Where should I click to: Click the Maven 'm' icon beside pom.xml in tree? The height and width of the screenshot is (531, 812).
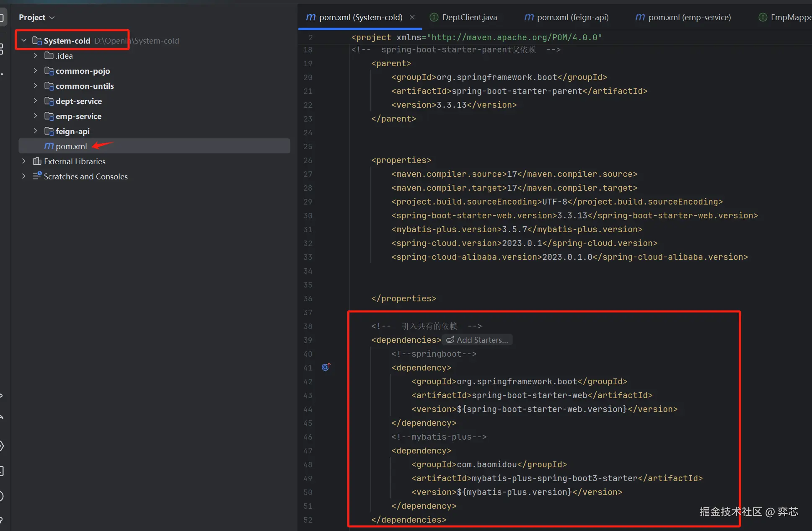(x=49, y=146)
